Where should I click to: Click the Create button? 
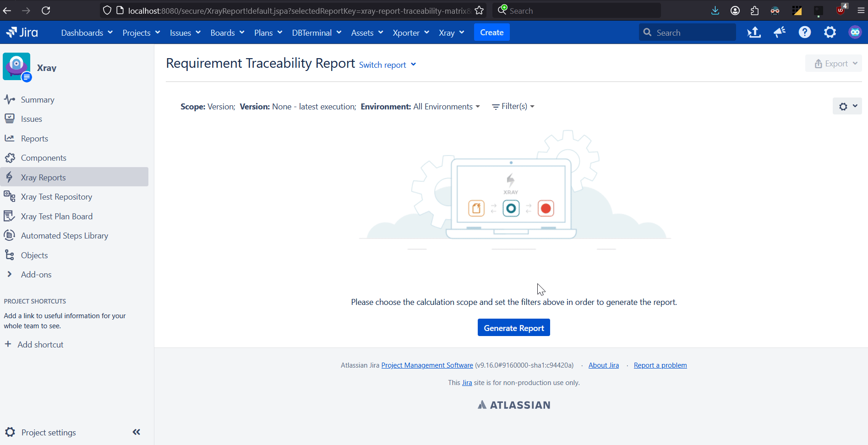[x=491, y=33]
